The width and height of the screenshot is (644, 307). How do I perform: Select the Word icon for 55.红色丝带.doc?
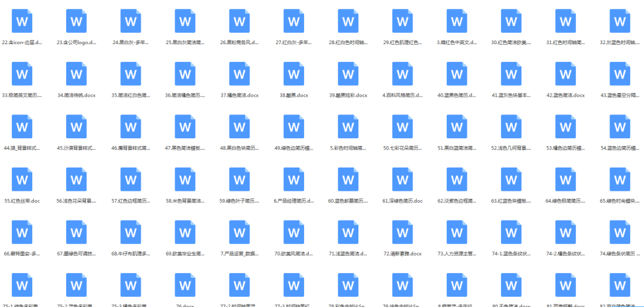[x=22, y=179]
